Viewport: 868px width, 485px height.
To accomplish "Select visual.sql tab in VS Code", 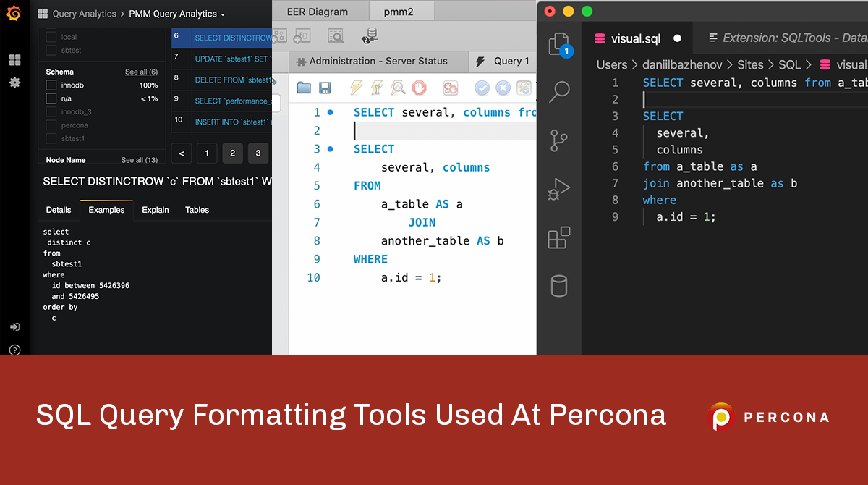I will click(637, 38).
